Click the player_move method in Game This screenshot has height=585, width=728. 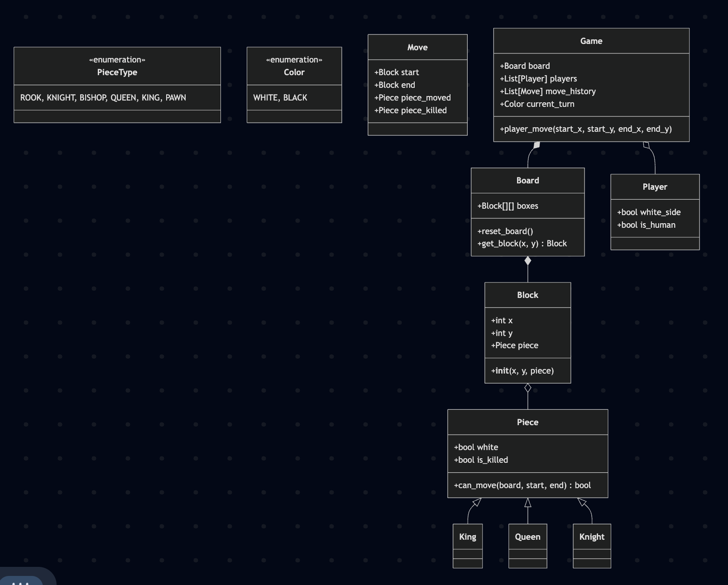pos(585,129)
